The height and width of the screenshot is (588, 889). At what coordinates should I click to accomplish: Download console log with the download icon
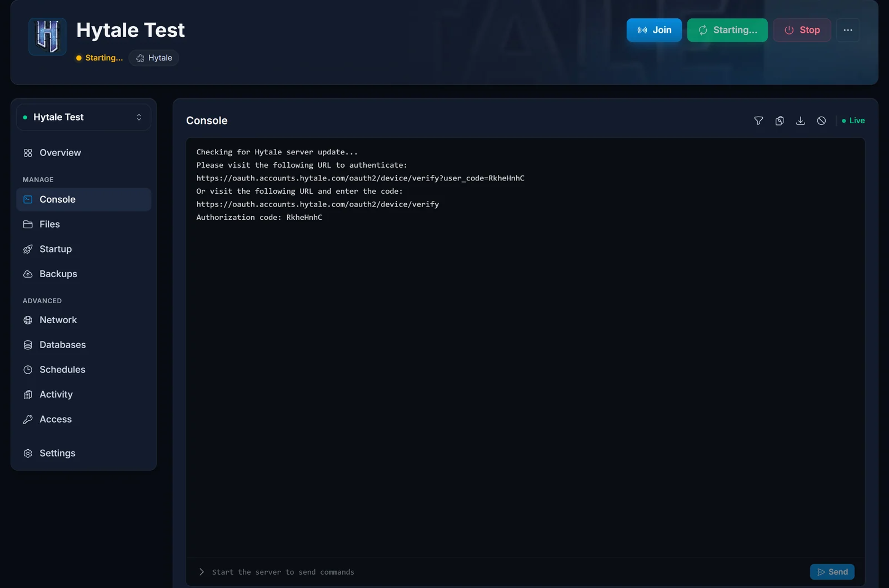(801, 120)
